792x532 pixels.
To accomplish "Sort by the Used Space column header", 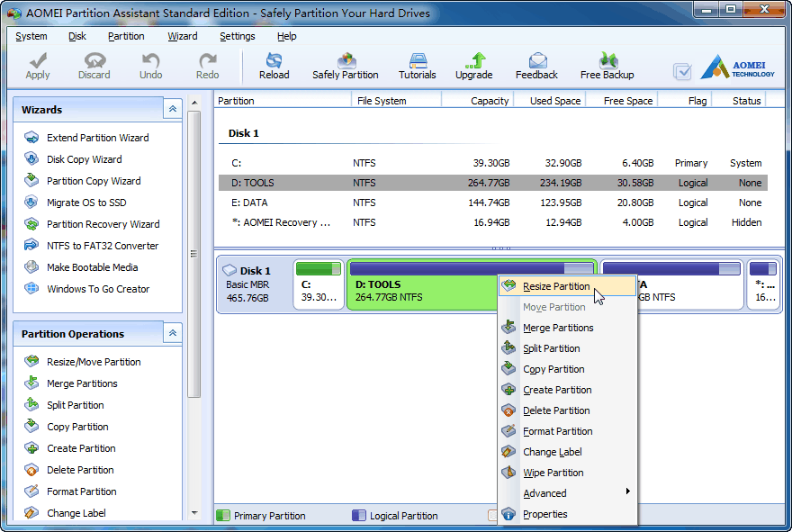I will click(550, 101).
